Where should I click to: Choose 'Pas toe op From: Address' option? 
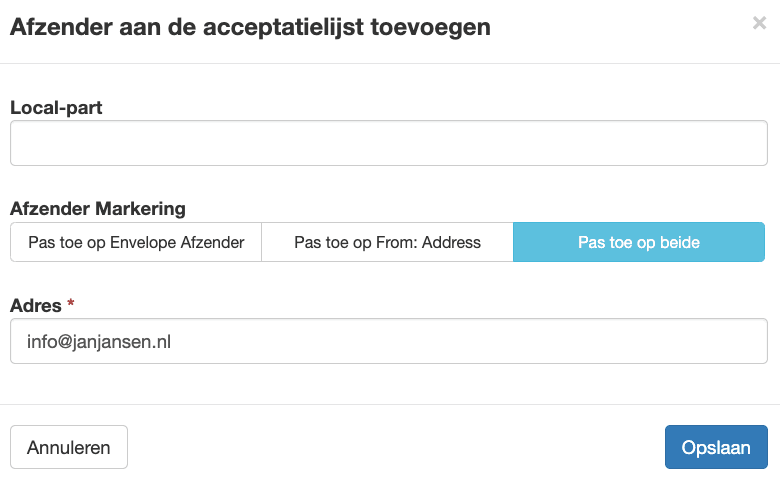click(x=387, y=242)
